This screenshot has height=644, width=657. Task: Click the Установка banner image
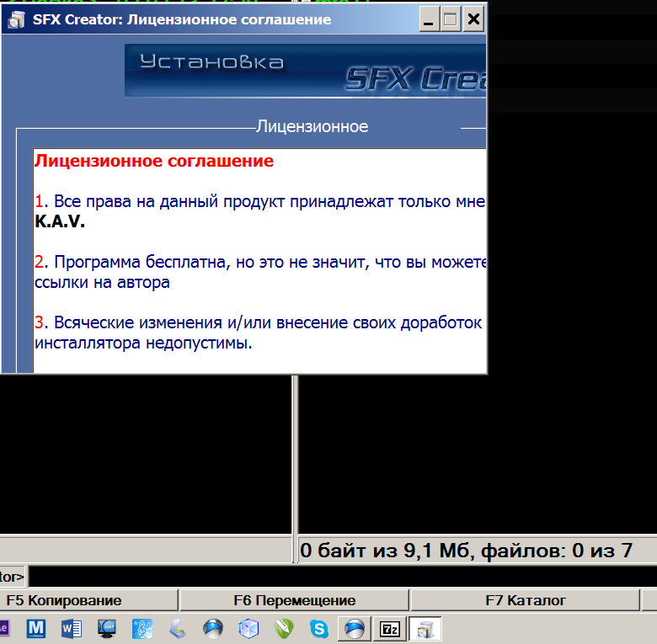tap(305, 71)
